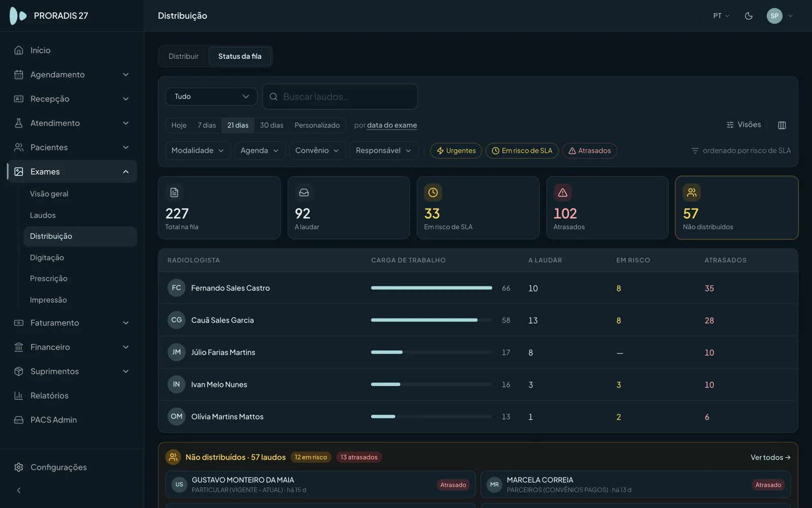Switch to the Distribuir tab
Screen dimensions: 812x508
pyautogui.click(x=184, y=56)
